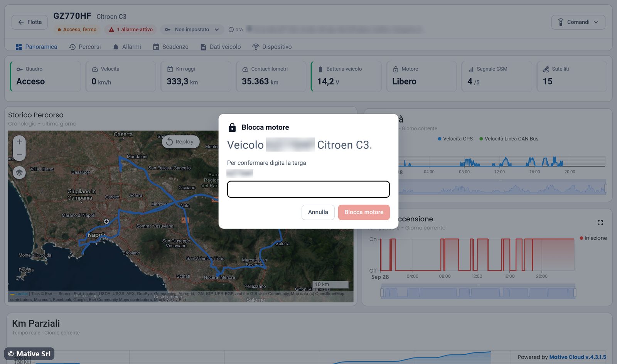Click the Segnale GSM signal bars icon
The width and height of the screenshot is (617, 364).
coord(471,69)
